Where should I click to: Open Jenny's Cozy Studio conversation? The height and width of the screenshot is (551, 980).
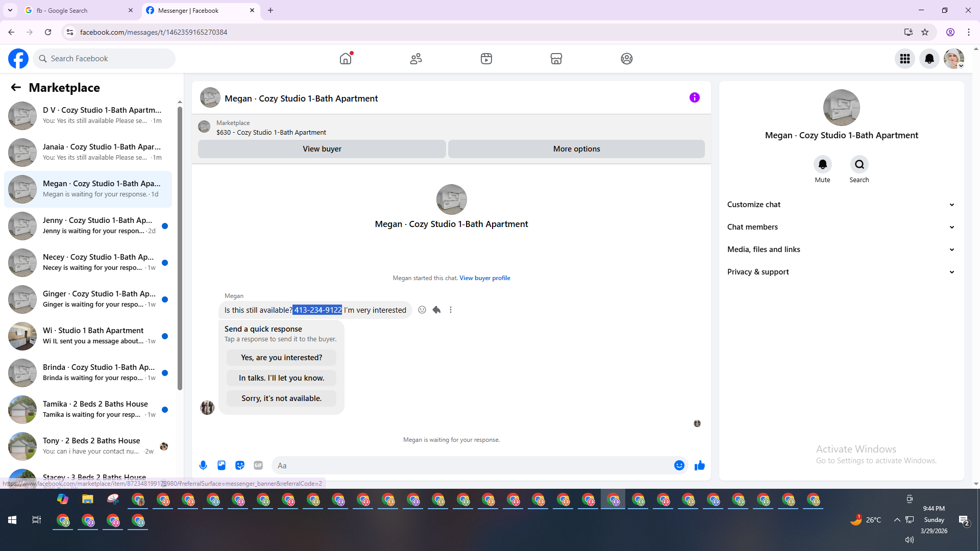[88, 226]
